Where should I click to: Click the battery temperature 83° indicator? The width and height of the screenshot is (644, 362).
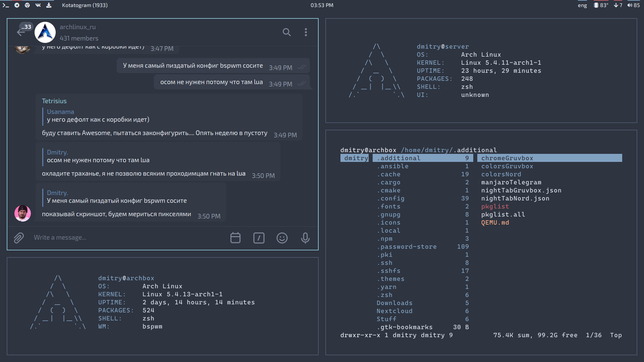click(x=601, y=5)
